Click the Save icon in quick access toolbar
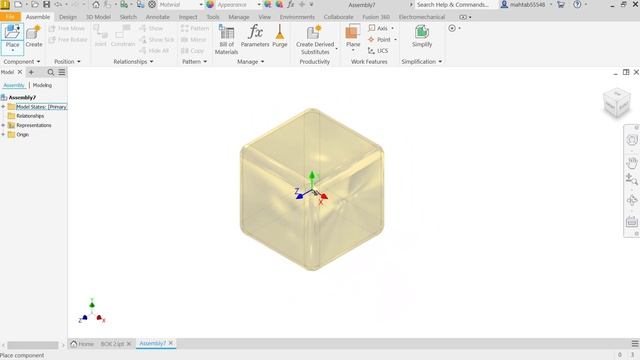The height and width of the screenshot is (360, 640). [47, 4]
